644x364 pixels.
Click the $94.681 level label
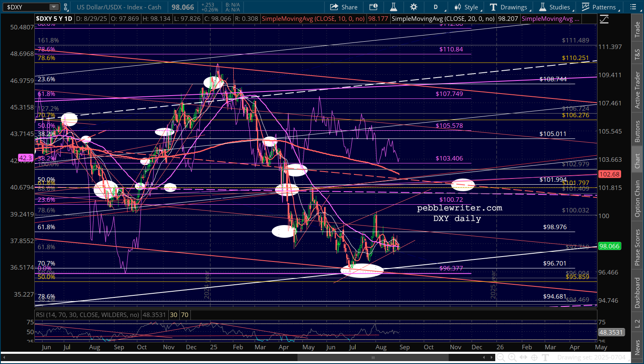point(555,297)
